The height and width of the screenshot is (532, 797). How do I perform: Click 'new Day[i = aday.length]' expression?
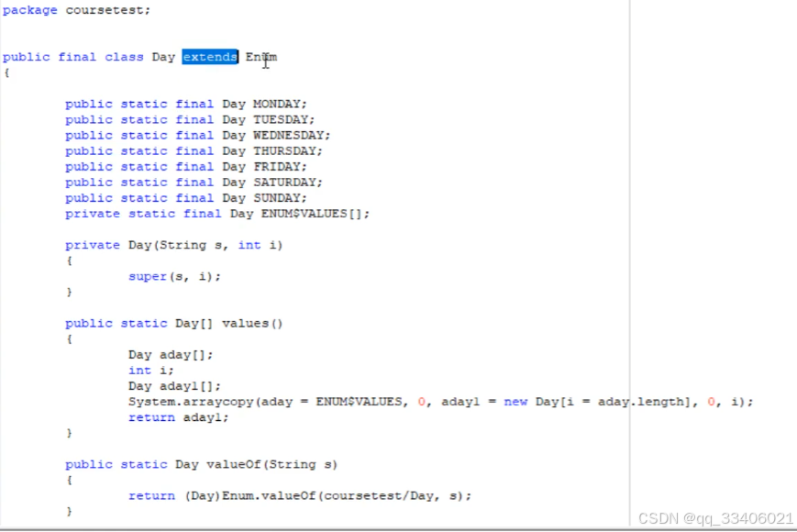597,402
